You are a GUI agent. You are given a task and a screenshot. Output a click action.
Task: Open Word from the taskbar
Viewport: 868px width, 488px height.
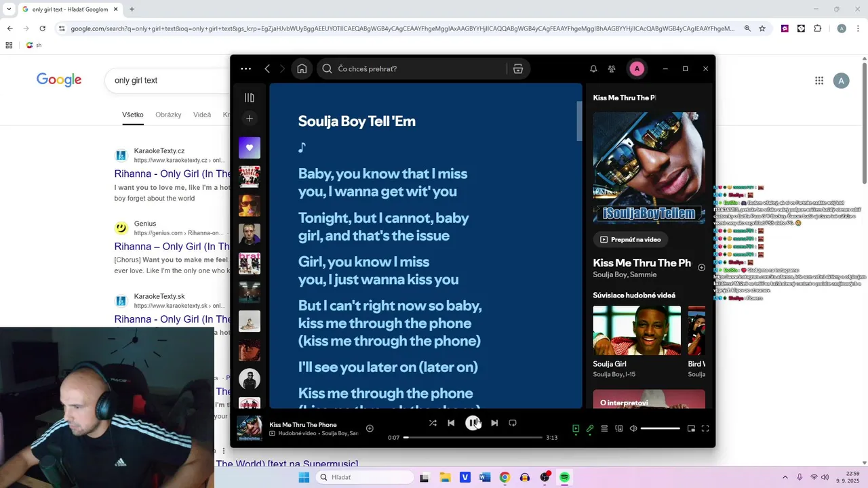(x=484, y=477)
